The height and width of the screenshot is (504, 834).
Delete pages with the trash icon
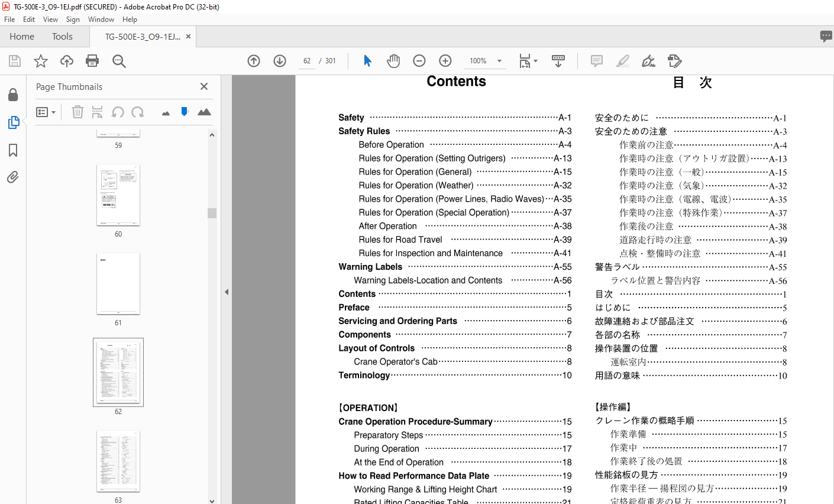77,112
